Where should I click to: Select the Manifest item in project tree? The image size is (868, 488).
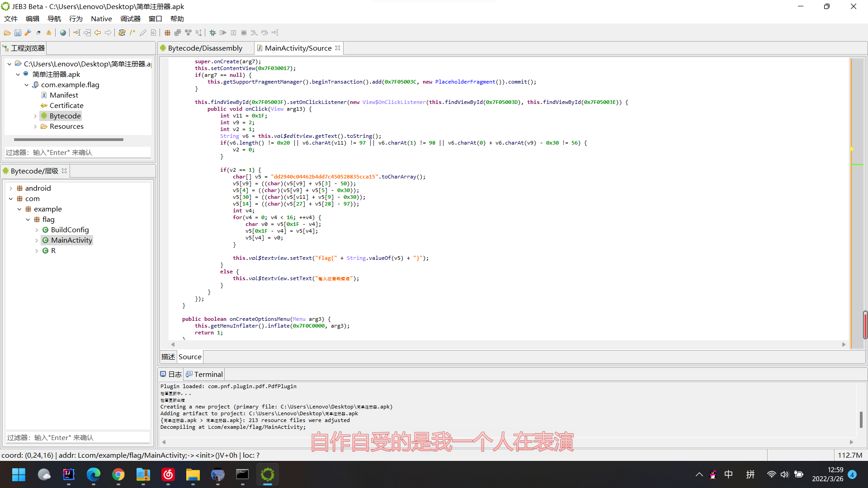click(x=64, y=95)
